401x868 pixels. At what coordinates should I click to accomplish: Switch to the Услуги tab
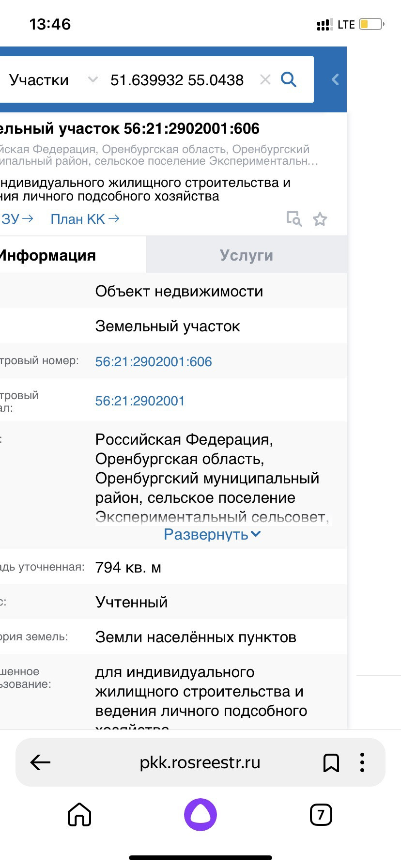[x=246, y=255]
